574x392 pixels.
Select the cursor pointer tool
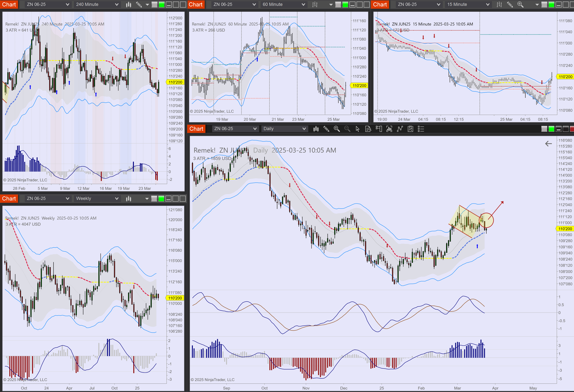coord(357,129)
